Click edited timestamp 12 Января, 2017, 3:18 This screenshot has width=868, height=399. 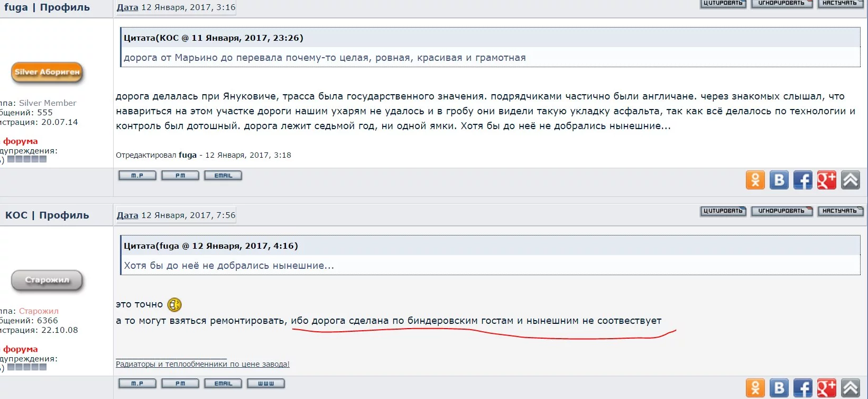click(x=248, y=155)
